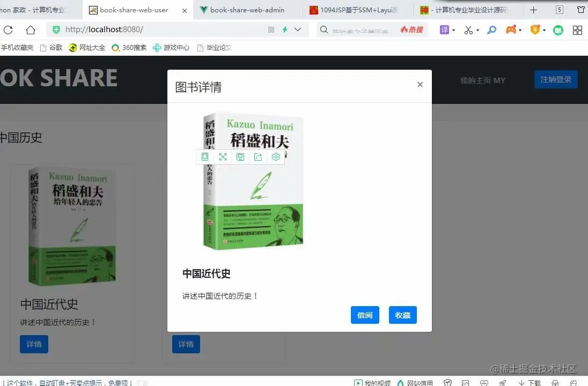Open the 谷歌 bookmark
588x386 pixels.
[52, 48]
